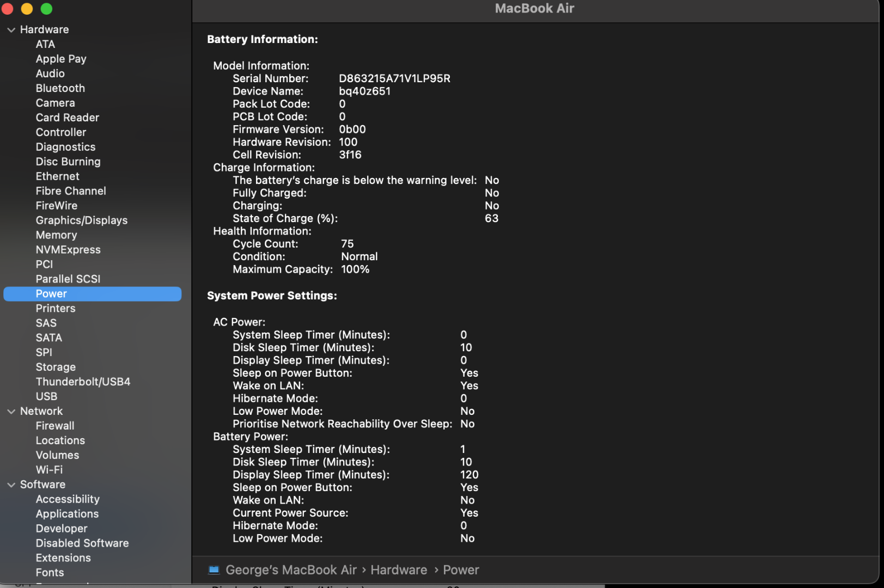Viewport: 884px width, 588px height.
Task: Click the Hardware Revision value 100
Action: [348, 143]
